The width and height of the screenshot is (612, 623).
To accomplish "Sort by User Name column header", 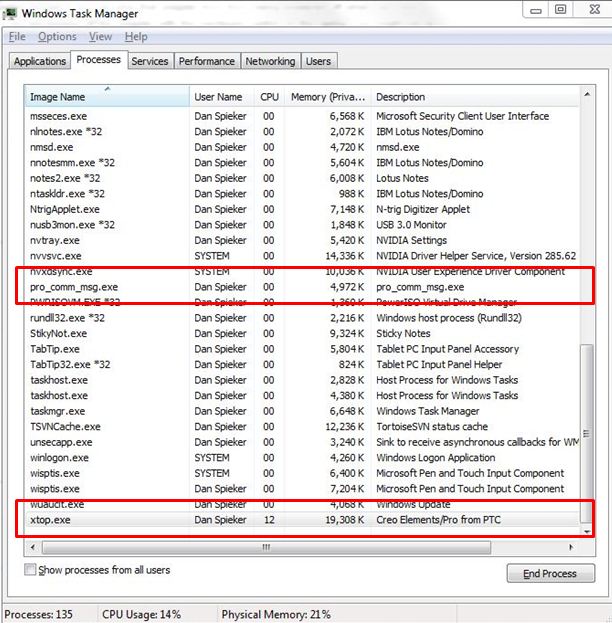I will tap(222, 97).
